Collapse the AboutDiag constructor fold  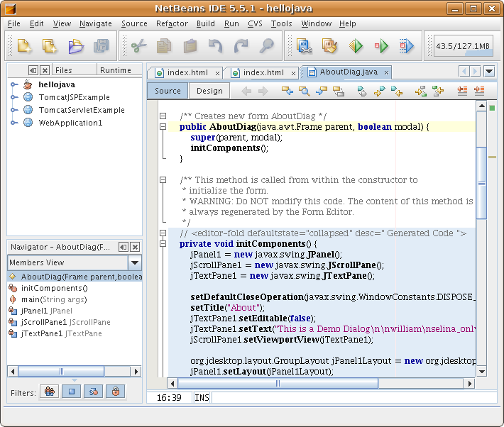click(163, 126)
